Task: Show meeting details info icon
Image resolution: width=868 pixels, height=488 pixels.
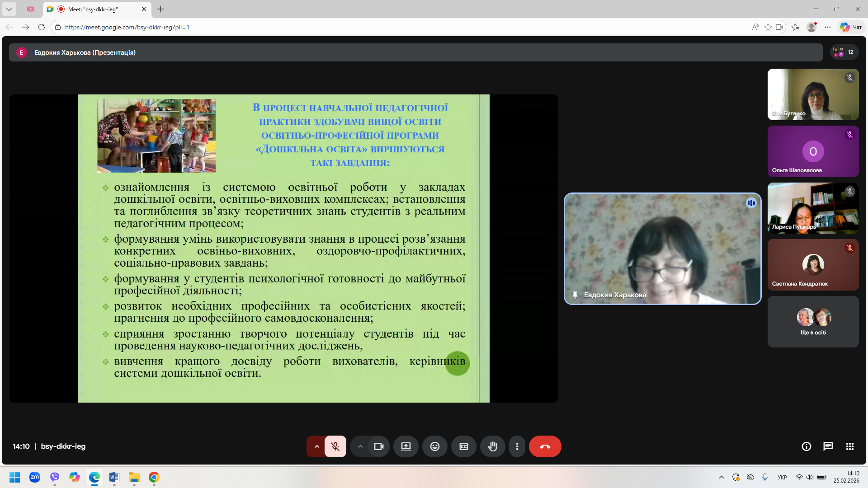Action: coord(806,446)
